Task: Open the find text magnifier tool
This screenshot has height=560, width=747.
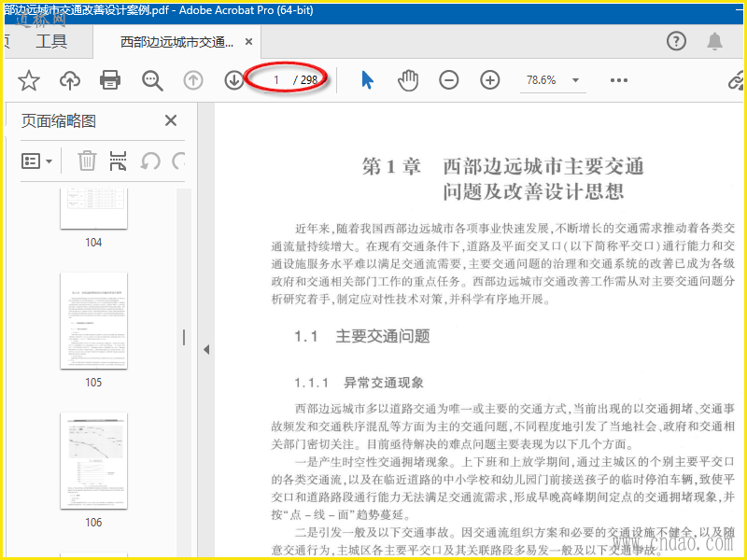Action: [x=152, y=80]
